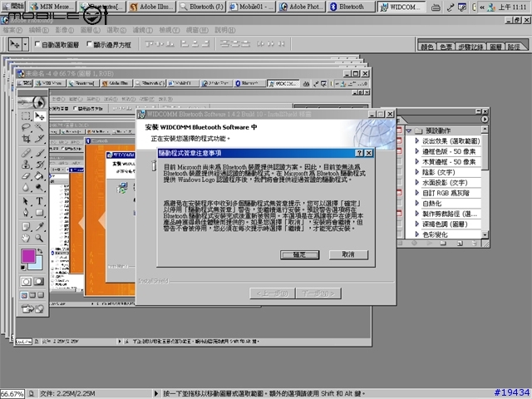Choose Full Screen mode with menu bar

click(x=32, y=295)
